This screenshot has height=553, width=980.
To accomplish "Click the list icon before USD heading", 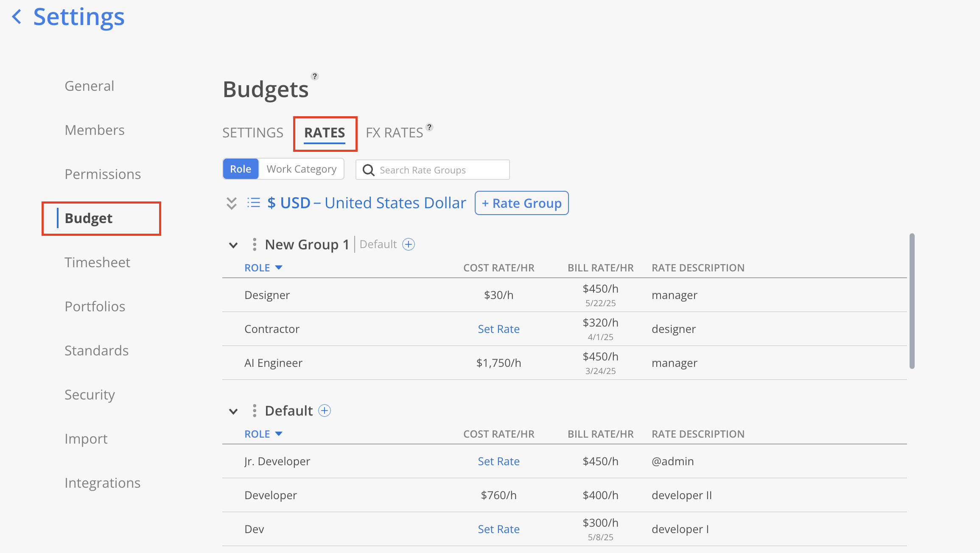I will coord(253,203).
